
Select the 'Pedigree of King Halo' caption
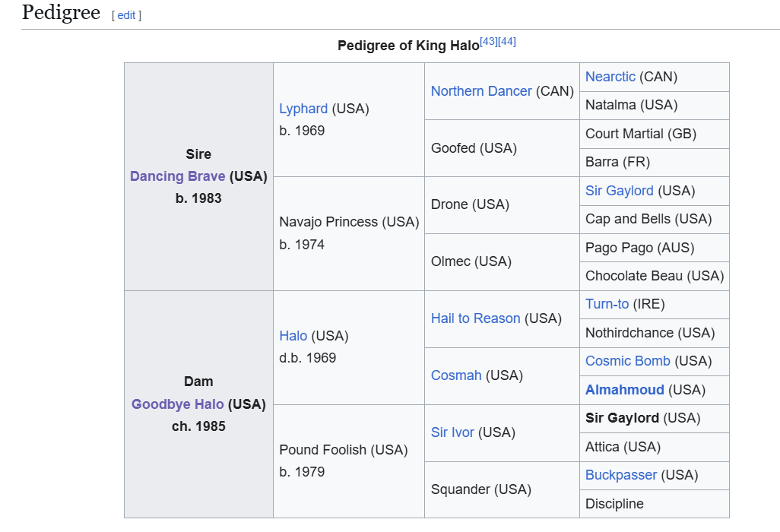pyautogui.click(x=408, y=46)
